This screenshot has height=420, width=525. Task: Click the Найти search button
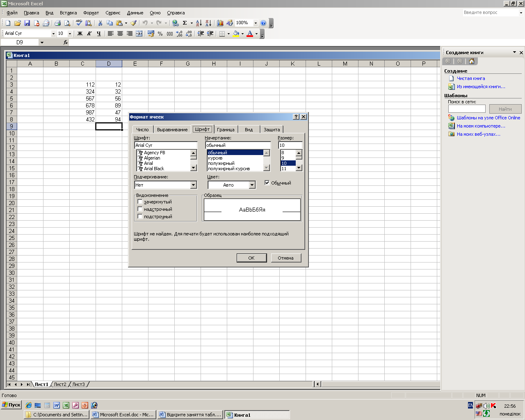505,109
